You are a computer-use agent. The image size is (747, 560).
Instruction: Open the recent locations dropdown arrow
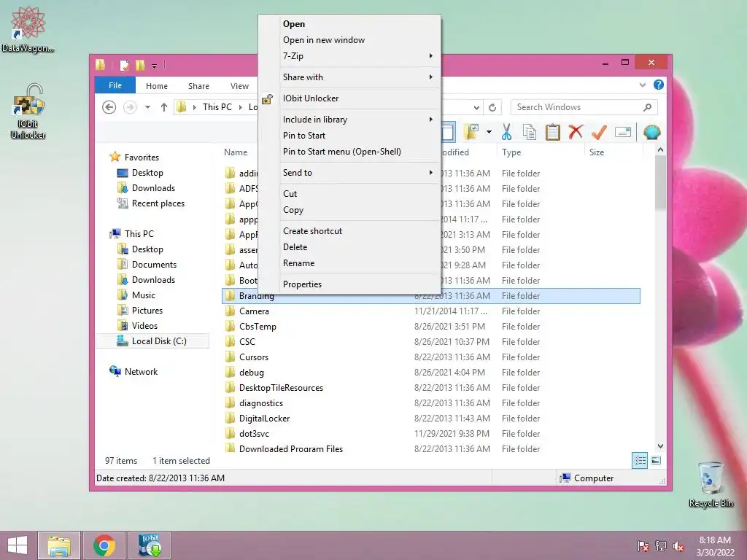(x=147, y=107)
